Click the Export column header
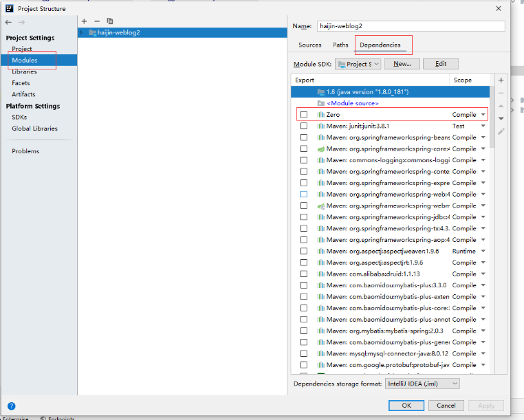This screenshot has height=420, width=524. [x=305, y=80]
